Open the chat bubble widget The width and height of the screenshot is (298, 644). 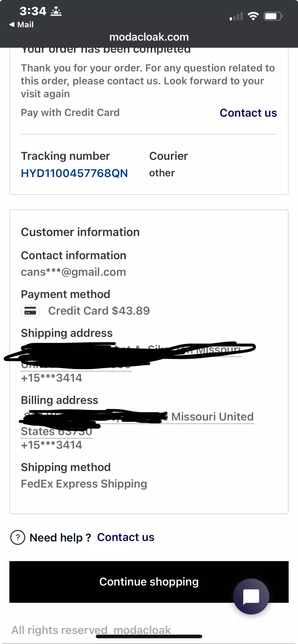point(251,596)
